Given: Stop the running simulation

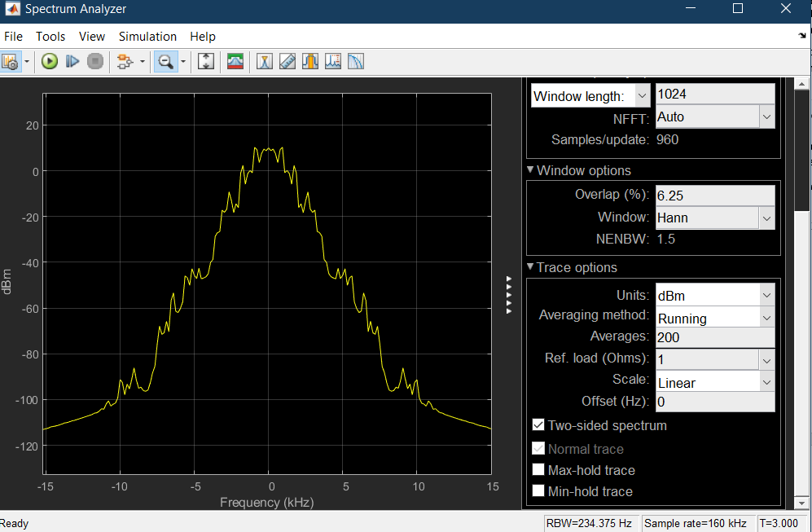Looking at the screenshot, I should tap(94, 61).
